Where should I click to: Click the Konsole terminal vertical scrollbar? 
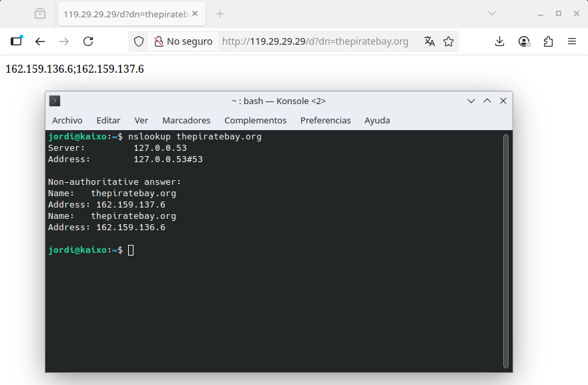(x=506, y=250)
